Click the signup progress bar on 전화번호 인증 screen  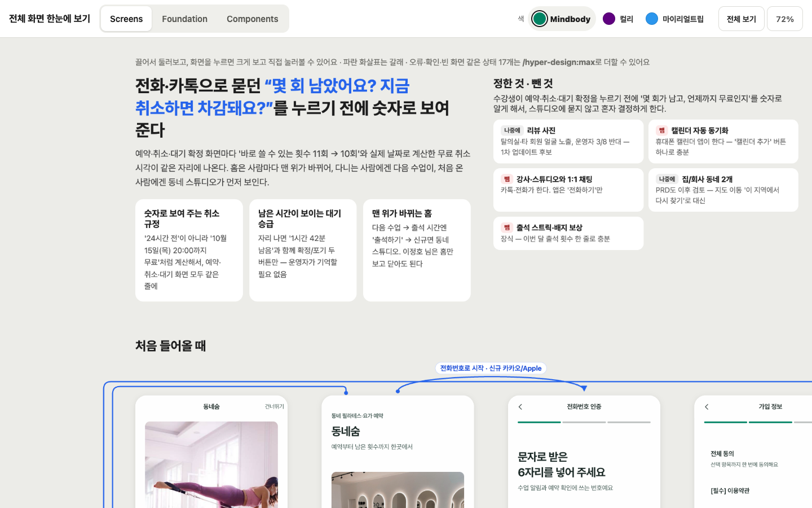pyautogui.click(x=584, y=422)
